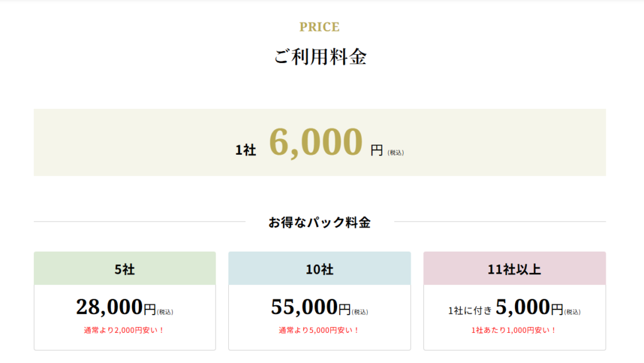Click the ご利用料金 page title
Screen dimensions: 644x363
[x=320, y=57]
